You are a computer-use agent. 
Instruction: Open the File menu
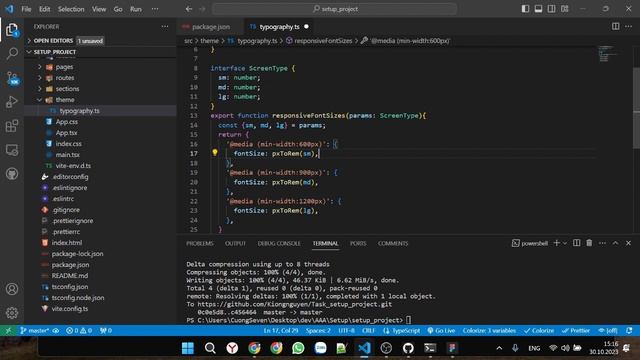(26, 9)
